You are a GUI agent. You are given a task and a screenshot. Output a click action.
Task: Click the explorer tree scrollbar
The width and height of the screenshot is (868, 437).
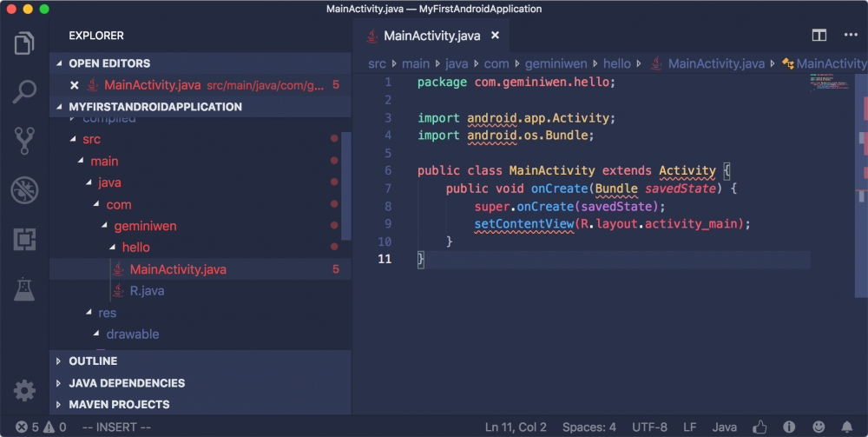345,186
